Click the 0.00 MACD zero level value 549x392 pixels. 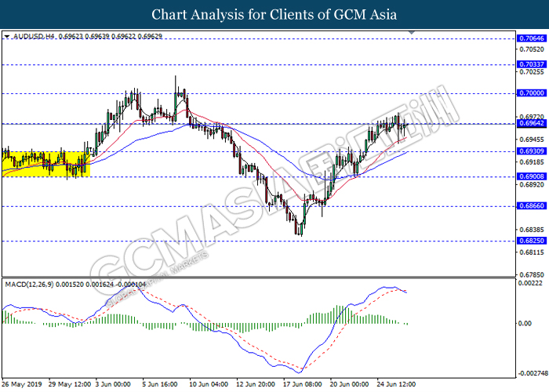pyautogui.click(x=525, y=323)
